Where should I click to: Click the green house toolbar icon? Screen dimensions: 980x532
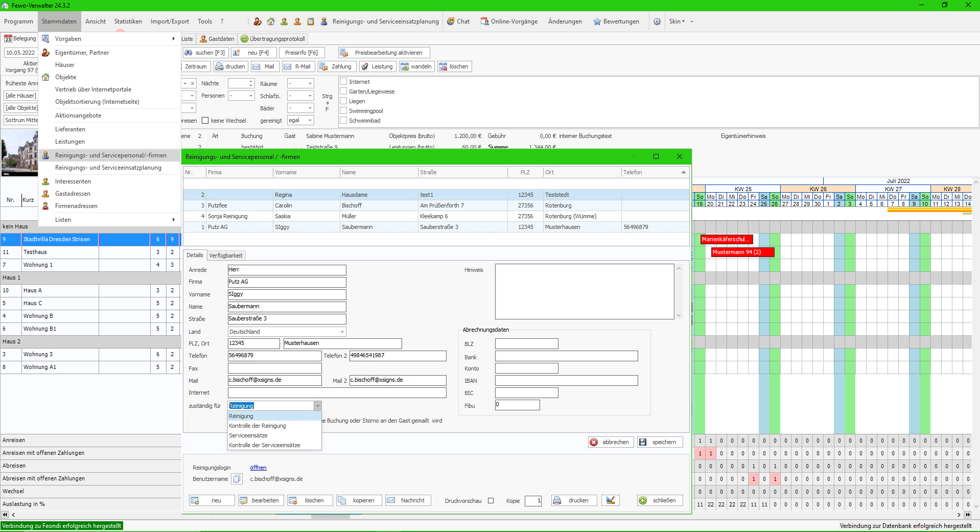coord(271,21)
